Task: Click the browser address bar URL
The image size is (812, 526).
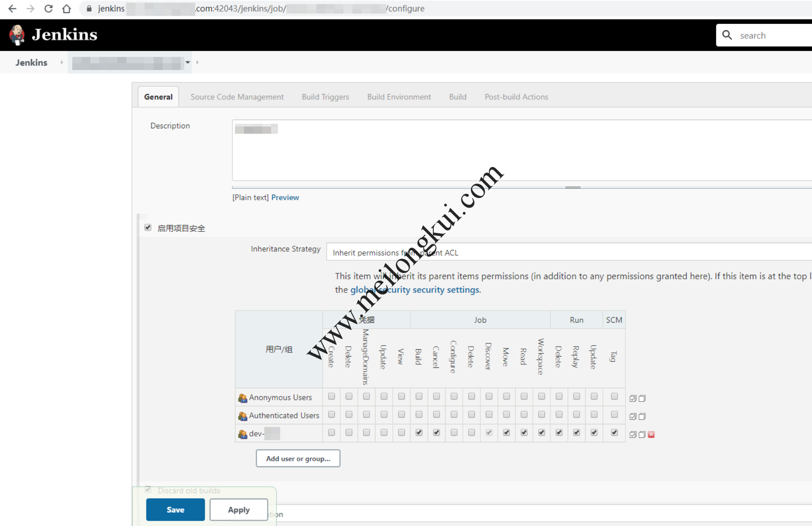Action: (x=261, y=9)
